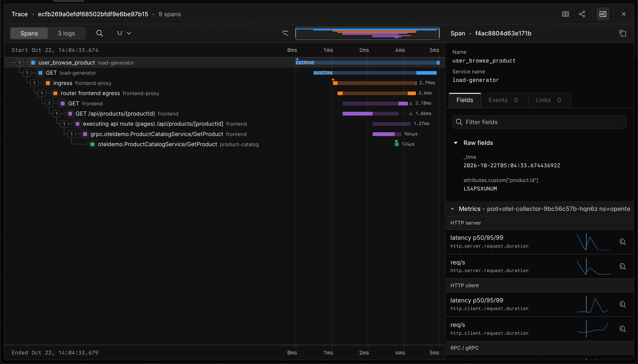Click the 4.11ms GET timeline bar

(x=375, y=73)
